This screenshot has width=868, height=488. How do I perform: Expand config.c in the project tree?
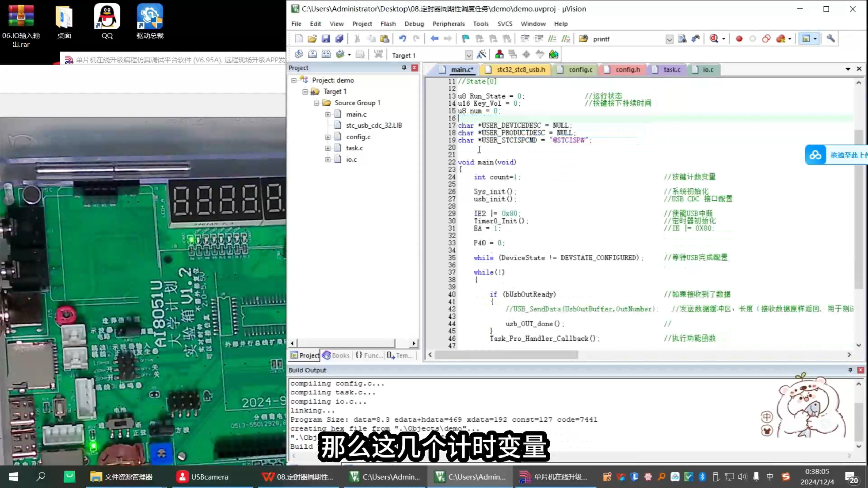[327, 137]
